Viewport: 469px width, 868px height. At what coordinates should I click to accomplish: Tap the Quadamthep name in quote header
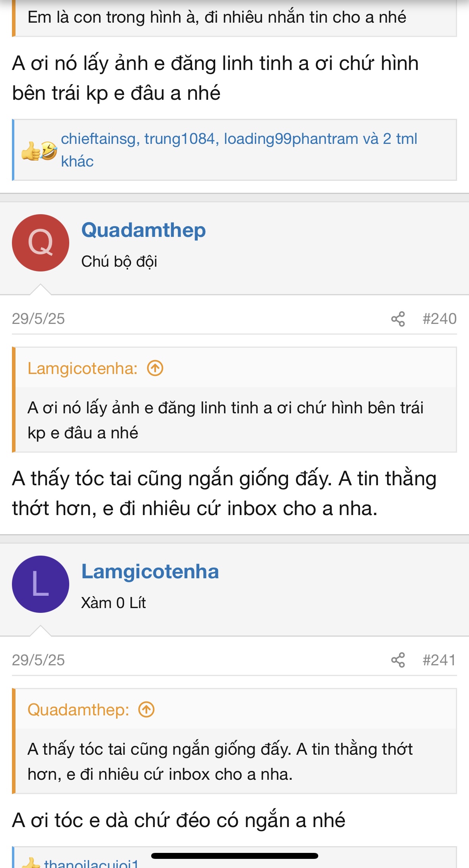click(78, 710)
